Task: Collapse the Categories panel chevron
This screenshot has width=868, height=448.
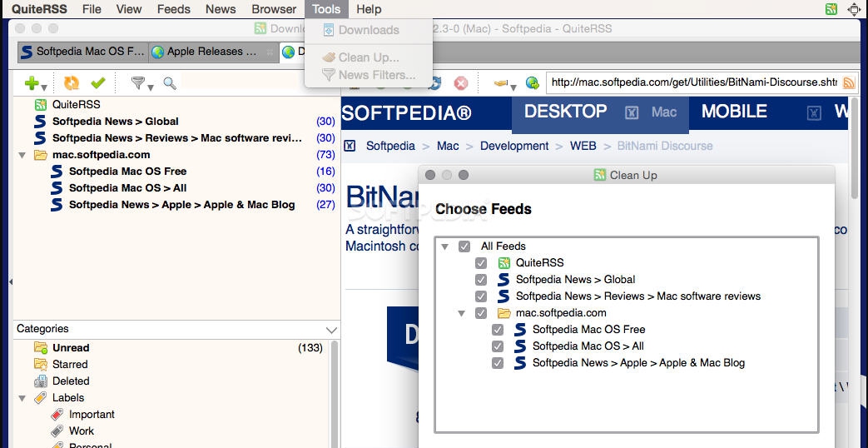Action: (331, 330)
